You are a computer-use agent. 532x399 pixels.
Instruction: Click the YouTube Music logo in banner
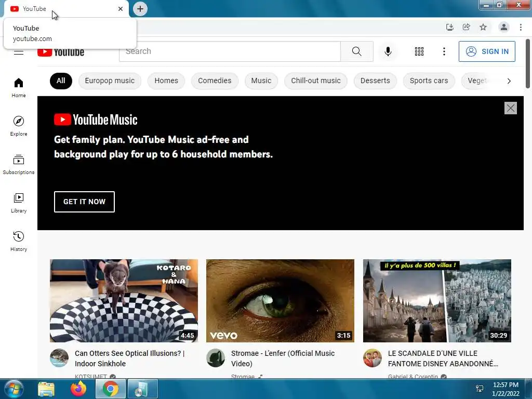(x=96, y=120)
